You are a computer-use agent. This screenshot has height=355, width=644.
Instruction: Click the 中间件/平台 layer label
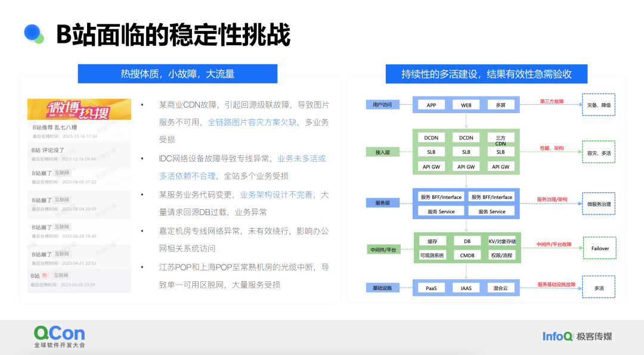pyautogui.click(x=383, y=250)
